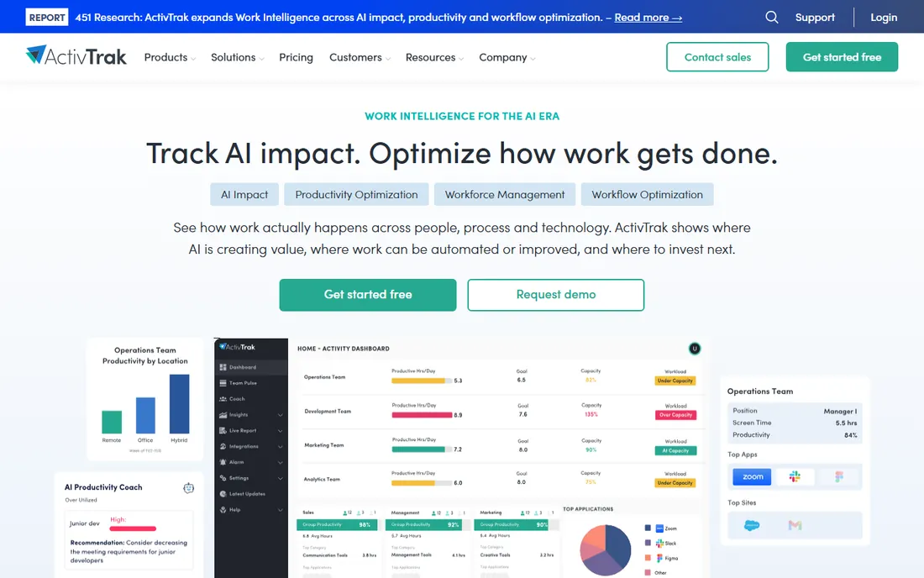Open the Support link in top bar
The height and width of the screenshot is (578, 924).
[x=815, y=17]
